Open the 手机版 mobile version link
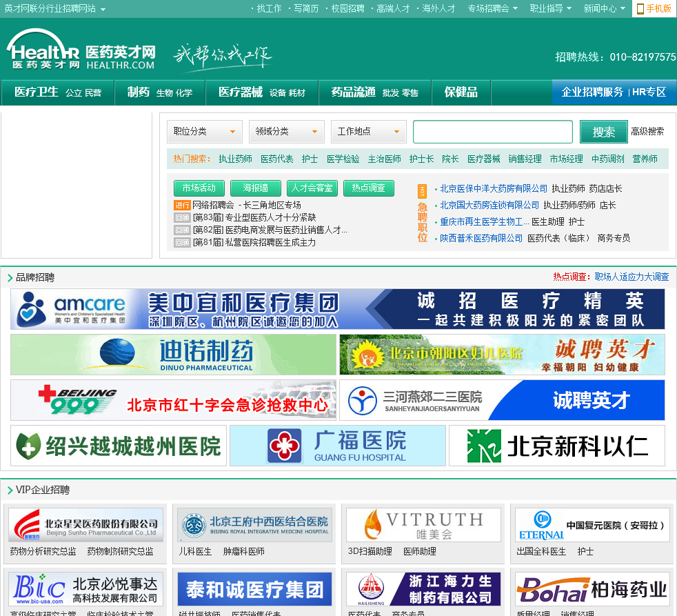The height and width of the screenshot is (616, 677). click(654, 9)
